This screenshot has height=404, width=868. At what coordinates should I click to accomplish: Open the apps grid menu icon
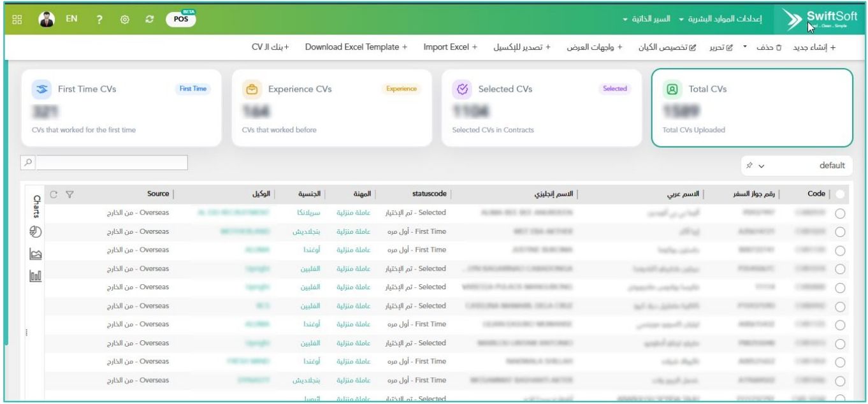click(18, 19)
